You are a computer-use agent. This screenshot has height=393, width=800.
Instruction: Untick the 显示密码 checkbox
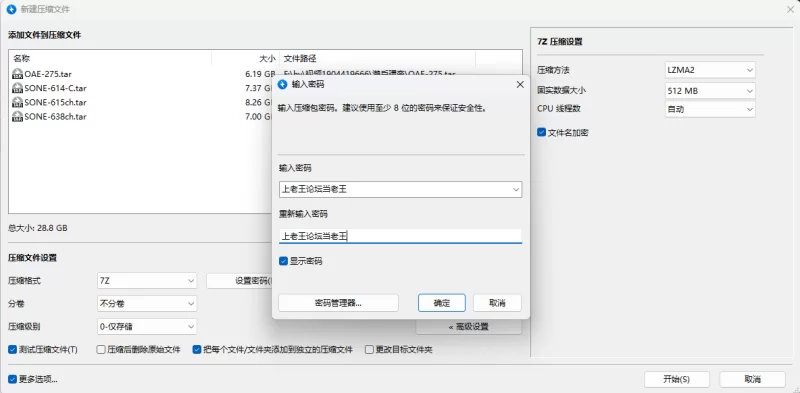(284, 261)
